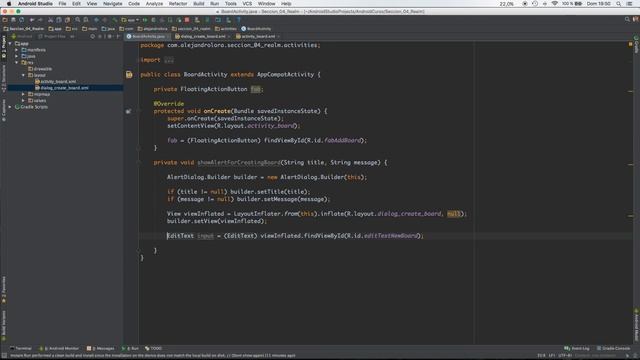The width and height of the screenshot is (640, 360).
Task: Open the Event Log panel
Action: (576, 348)
